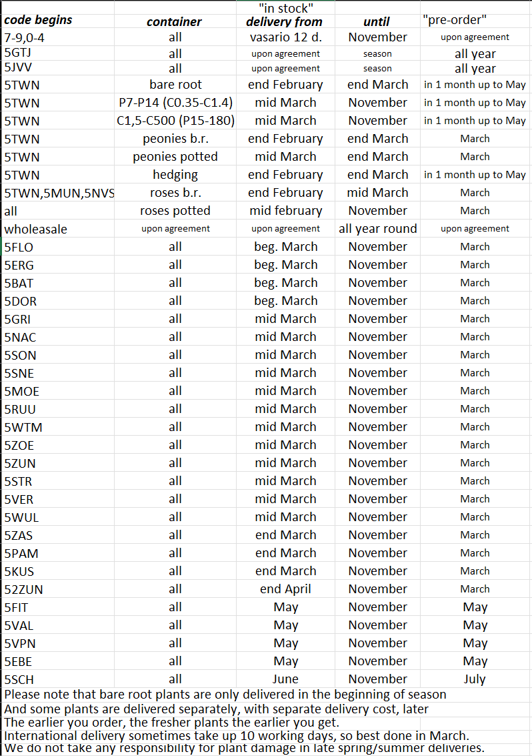Select the "end April" delivery cell
Screen dimensions: 532x756
point(285,589)
